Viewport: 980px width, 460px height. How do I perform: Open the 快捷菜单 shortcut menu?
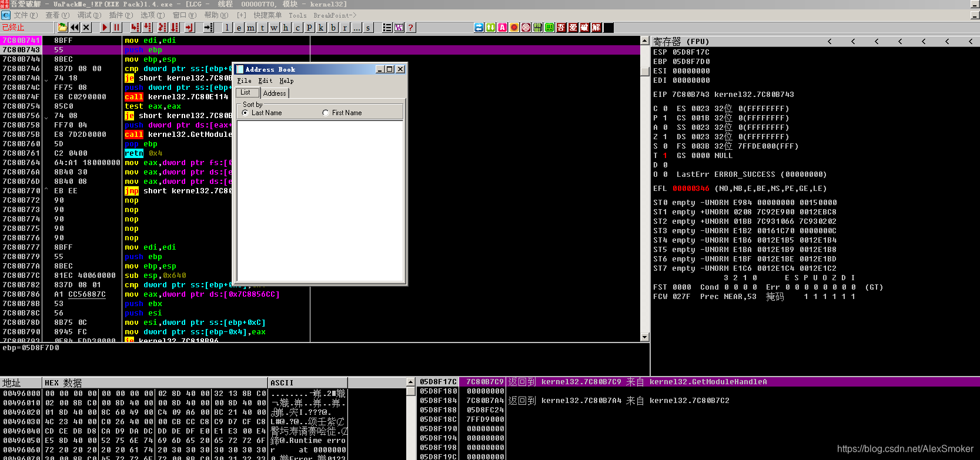pos(267,15)
